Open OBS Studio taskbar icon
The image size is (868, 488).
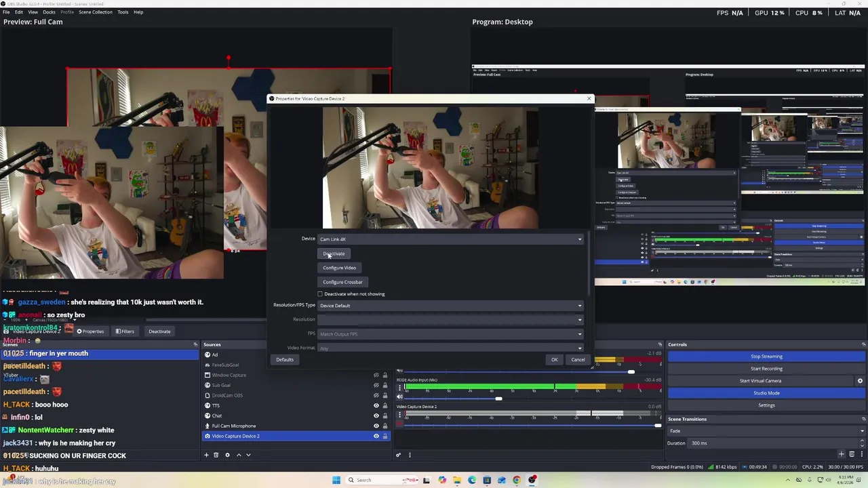pyautogui.click(x=532, y=480)
